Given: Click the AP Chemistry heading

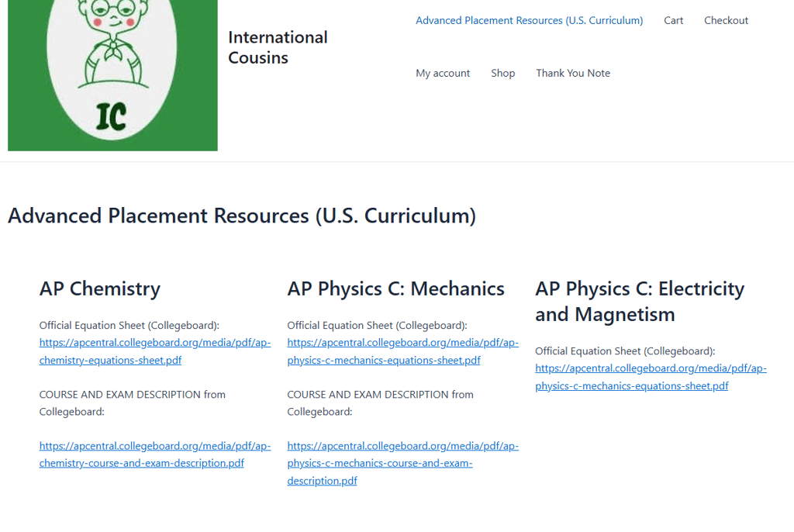Looking at the screenshot, I should (x=100, y=288).
